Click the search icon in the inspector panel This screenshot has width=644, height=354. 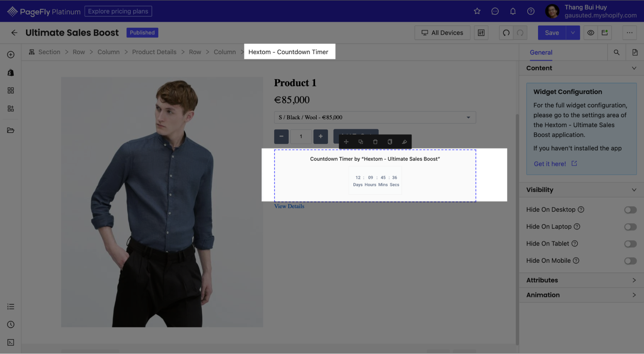[x=616, y=52]
